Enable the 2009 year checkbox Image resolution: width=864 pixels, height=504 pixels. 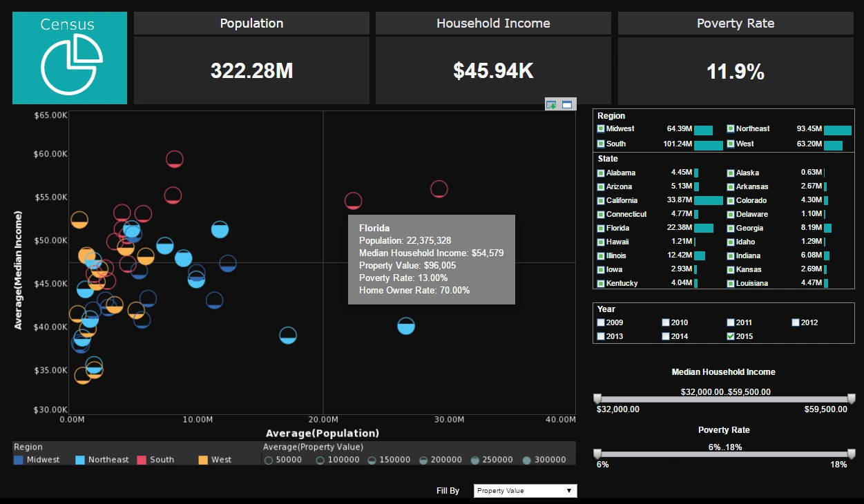[600, 322]
